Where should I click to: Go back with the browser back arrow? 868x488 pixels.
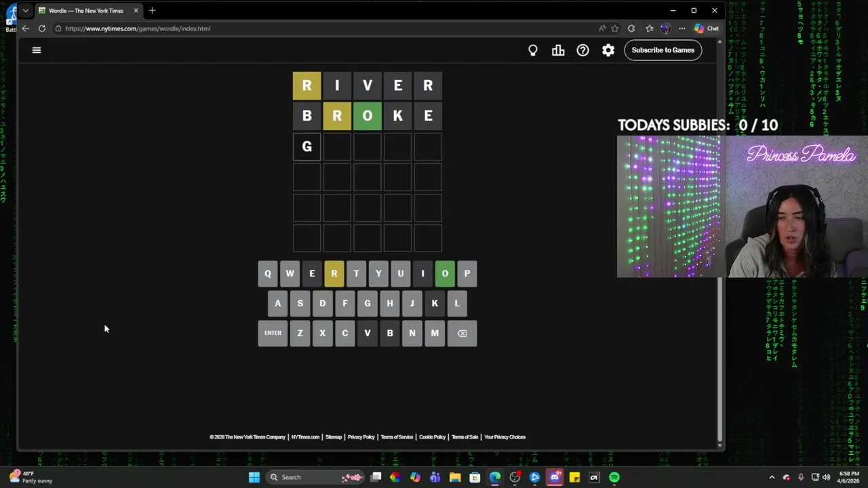(25, 28)
